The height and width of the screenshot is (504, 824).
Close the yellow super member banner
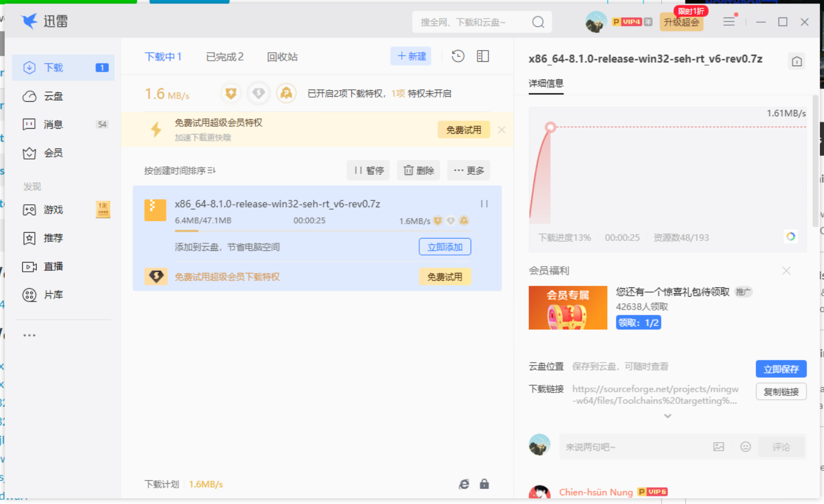click(501, 130)
